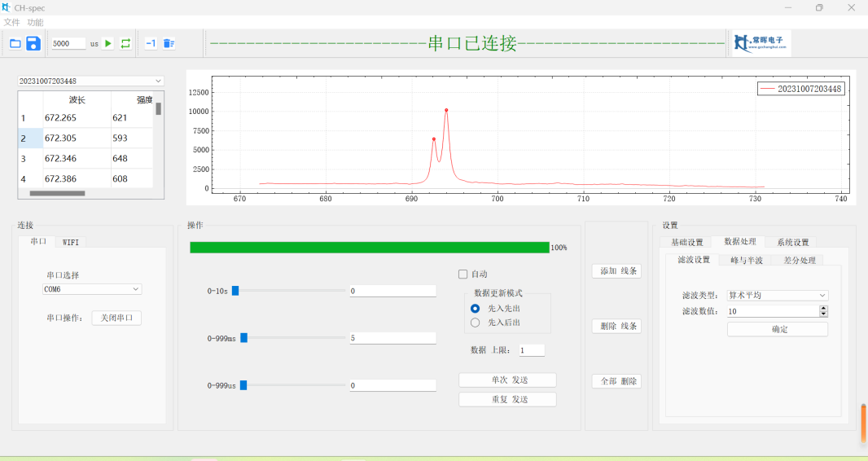Switch to the WIFI connection tab
The image size is (868, 461).
pos(70,243)
